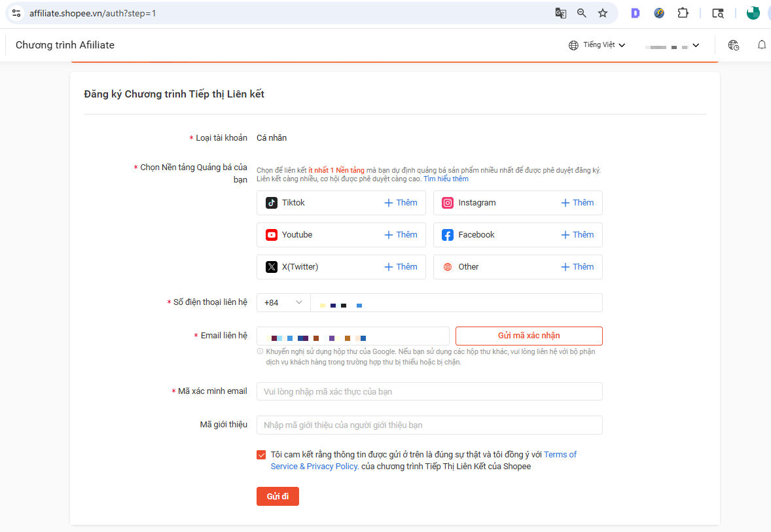
Task: Click the Chương trình Affiliate header title
Action: point(65,44)
